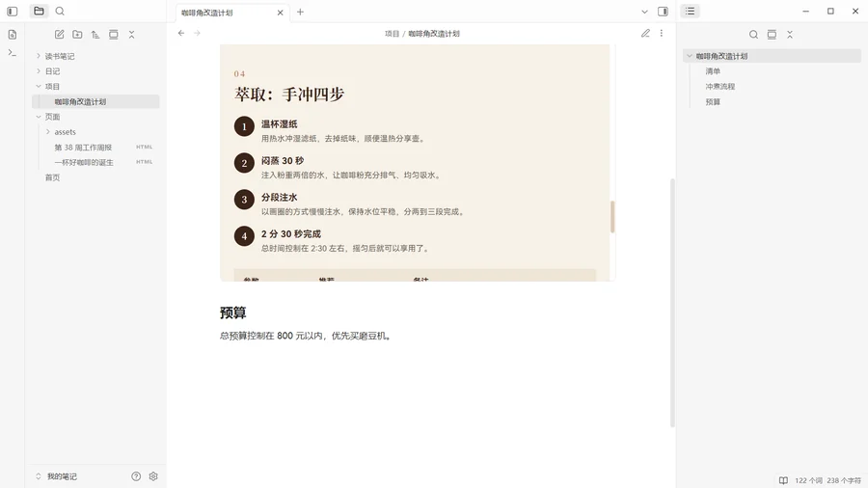Click the 预算 section heading
Viewport: 868px width, 488px height.
pyautogui.click(x=232, y=312)
